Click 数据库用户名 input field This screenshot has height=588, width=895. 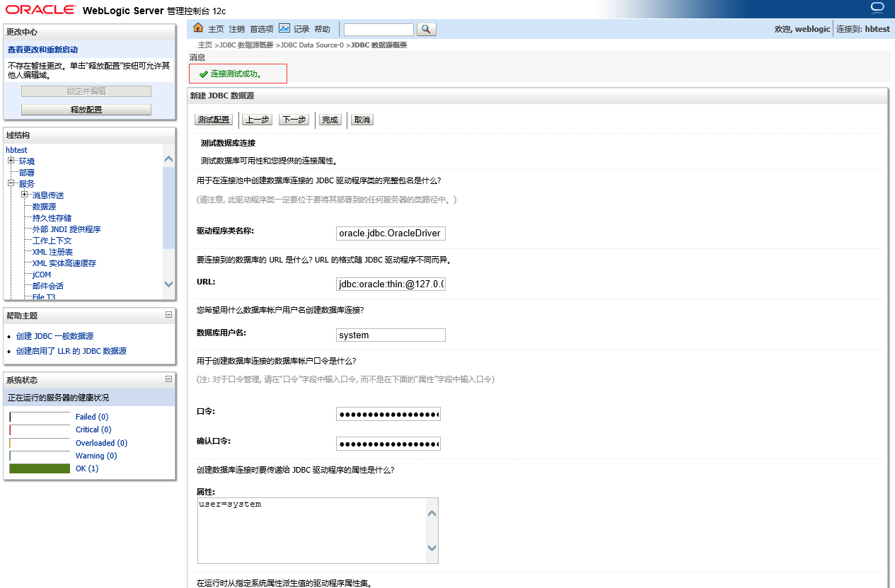pyautogui.click(x=391, y=335)
